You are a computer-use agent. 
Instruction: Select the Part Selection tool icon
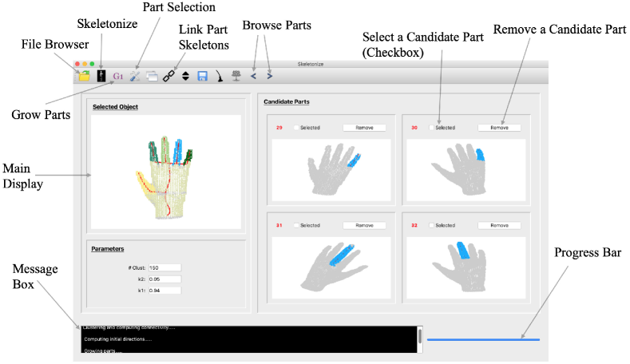pos(134,77)
